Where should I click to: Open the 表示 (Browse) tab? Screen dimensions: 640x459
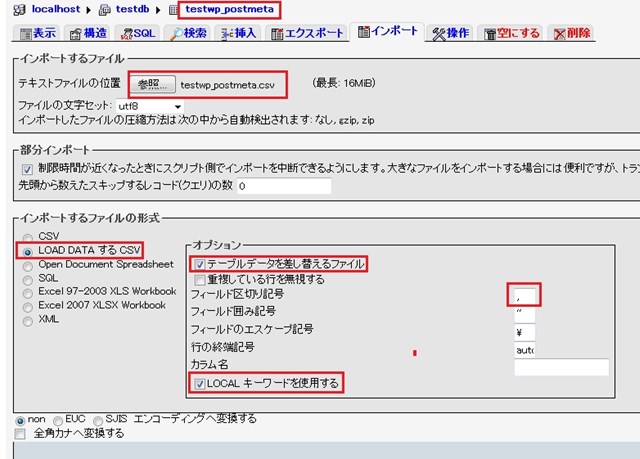(36, 33)
